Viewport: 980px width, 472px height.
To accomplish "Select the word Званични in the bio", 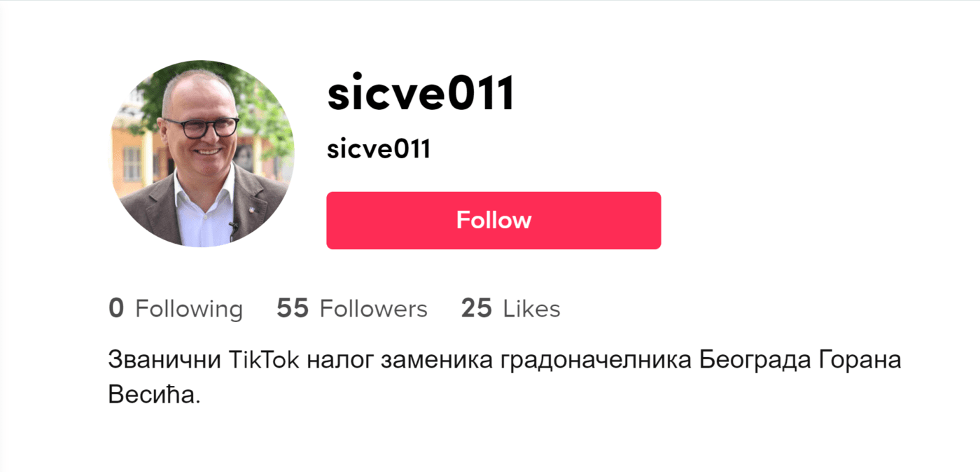I will point(165,361).
